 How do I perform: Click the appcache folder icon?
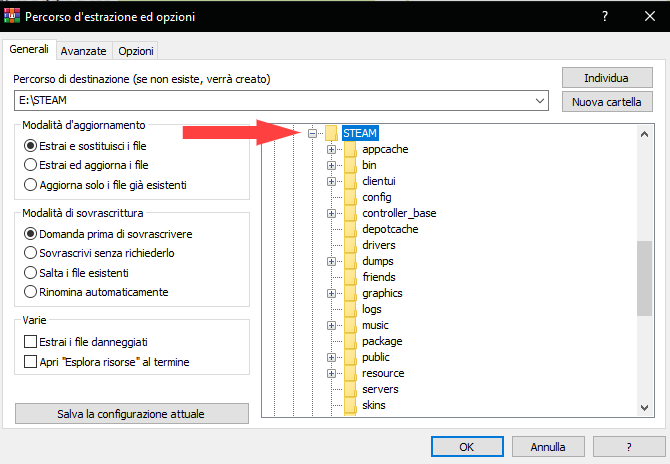click(350, 149)
